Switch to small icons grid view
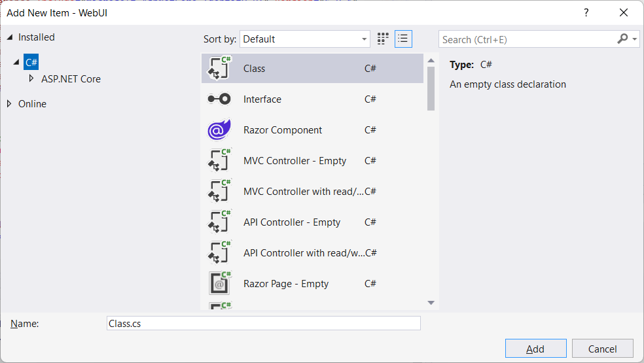The width and height of the screenshot is (644, 363). (384, 39)
